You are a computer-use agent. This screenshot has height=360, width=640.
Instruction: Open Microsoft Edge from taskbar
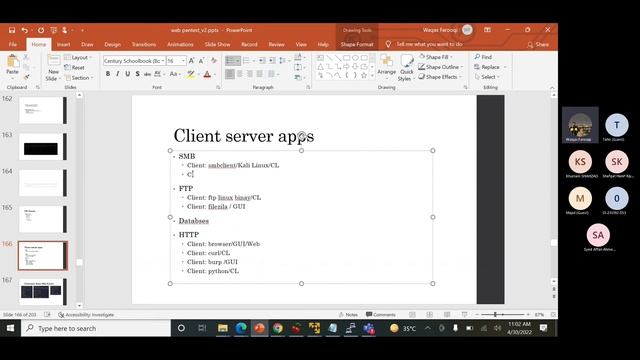(241, 328)
